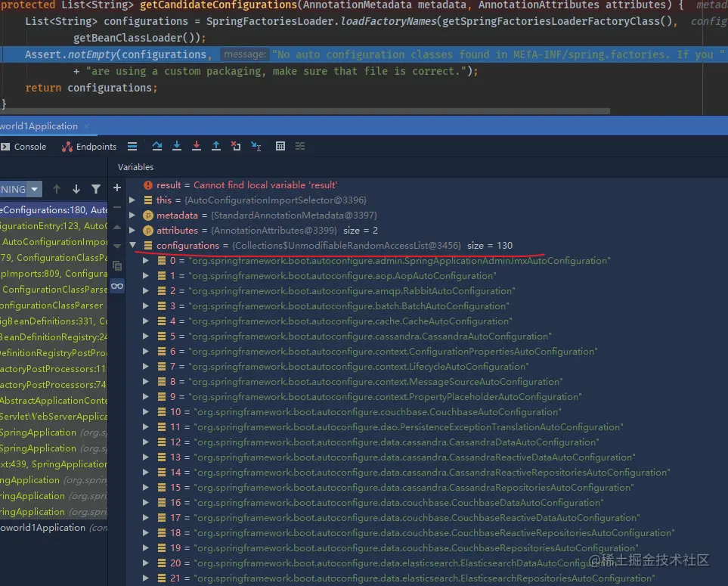Close the world1Application debug tab
The width and height of the screenshot is (728, 586).
coord(87,126)
